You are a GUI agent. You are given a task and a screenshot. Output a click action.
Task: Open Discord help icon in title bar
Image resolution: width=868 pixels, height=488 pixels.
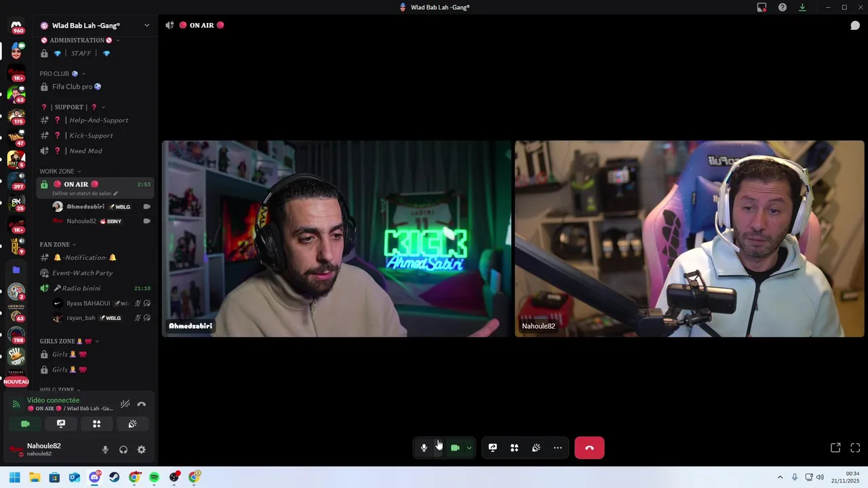coord(783,7)
